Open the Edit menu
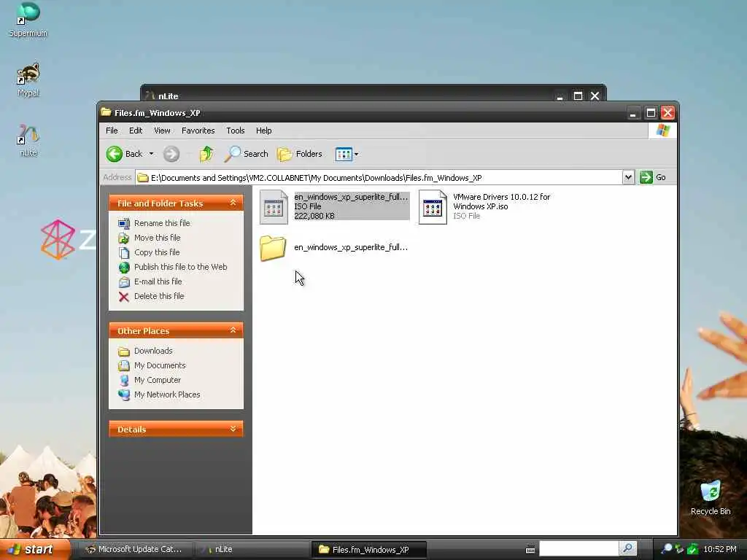 tap(135, 131)
